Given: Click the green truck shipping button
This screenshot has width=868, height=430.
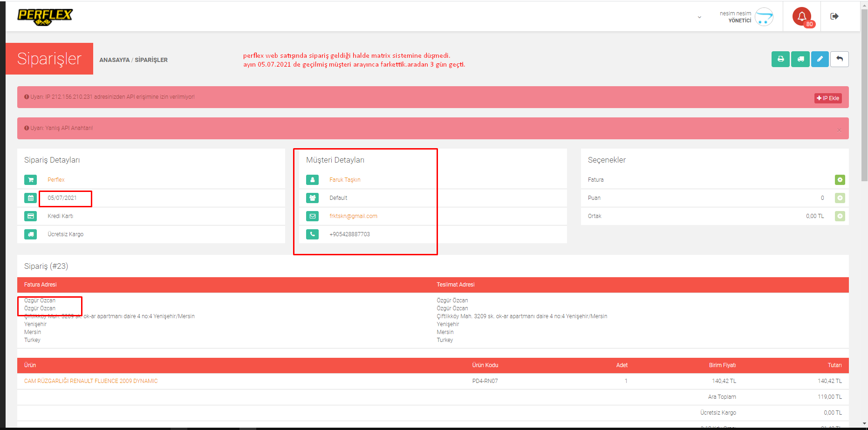Looking at the screenshot, I should pos(800,59).
